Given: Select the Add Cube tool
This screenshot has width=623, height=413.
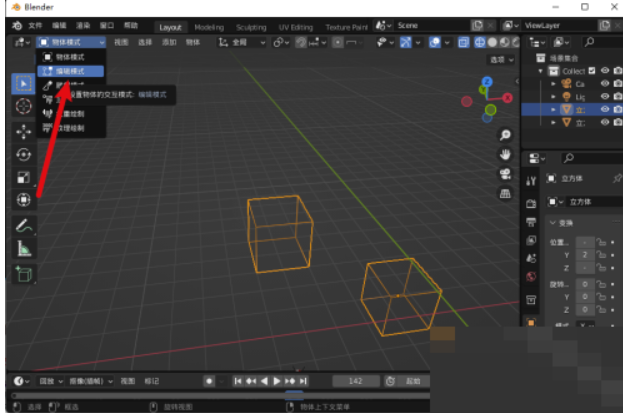Looking at the screenshot, I should tap(23, 274).
